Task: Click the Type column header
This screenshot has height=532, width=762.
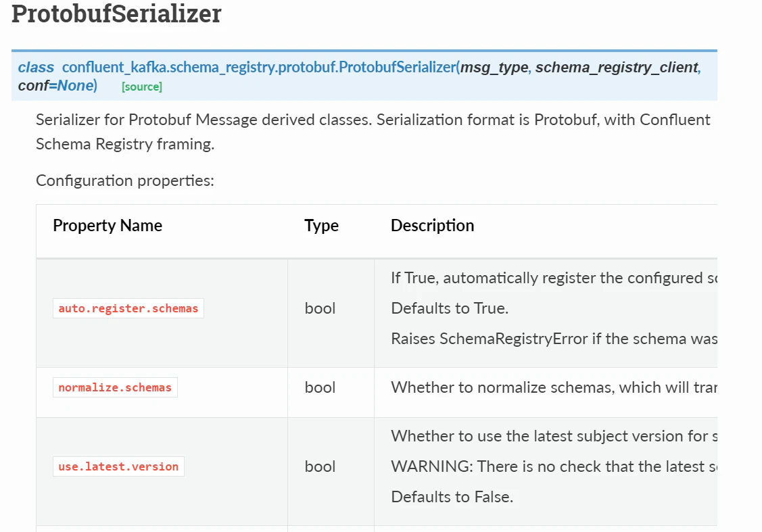Action: (x=321, y=225)
